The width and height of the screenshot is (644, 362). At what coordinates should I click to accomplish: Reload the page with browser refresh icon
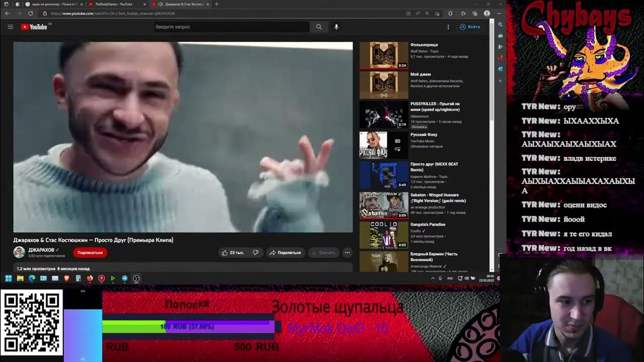click(31, 13)
